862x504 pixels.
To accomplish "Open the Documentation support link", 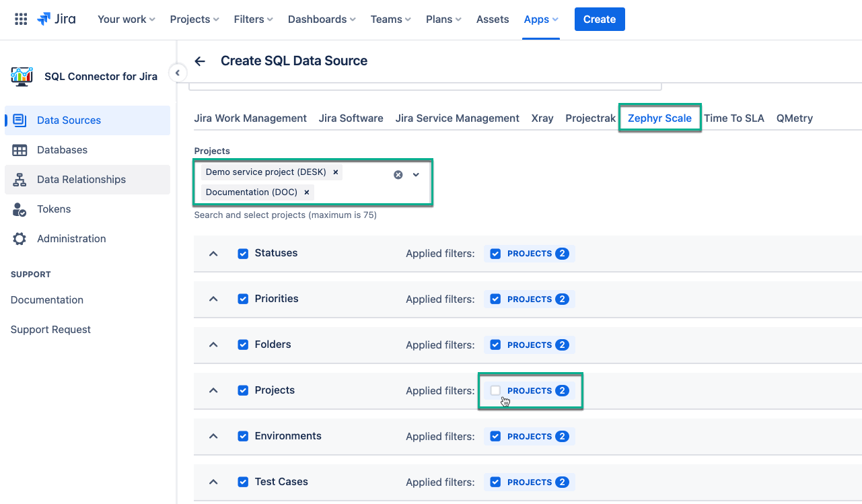I will [46, 299].
